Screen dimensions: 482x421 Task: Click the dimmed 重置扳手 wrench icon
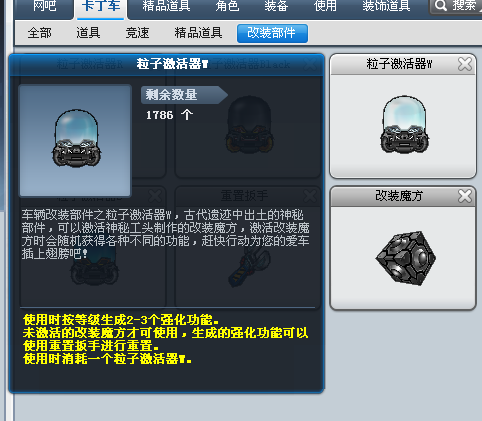250,267
